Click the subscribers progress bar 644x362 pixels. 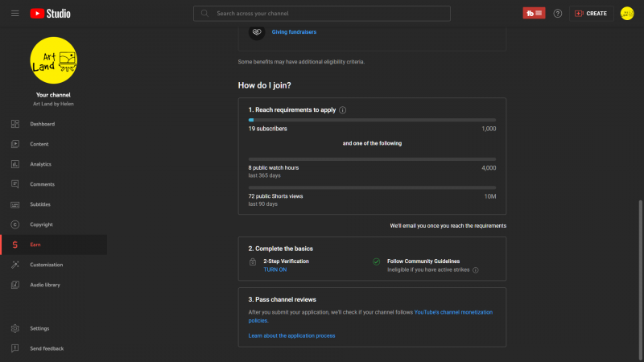click(x=372, y=120)
